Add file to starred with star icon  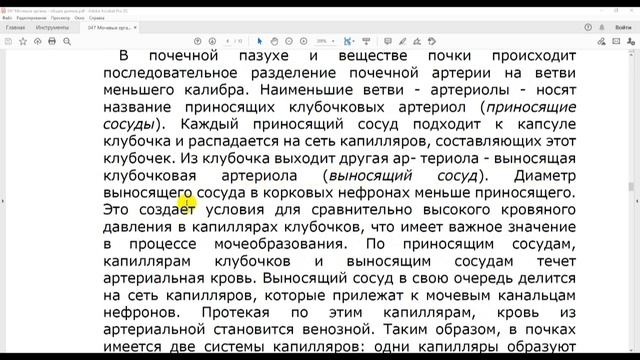pos(23,41)
